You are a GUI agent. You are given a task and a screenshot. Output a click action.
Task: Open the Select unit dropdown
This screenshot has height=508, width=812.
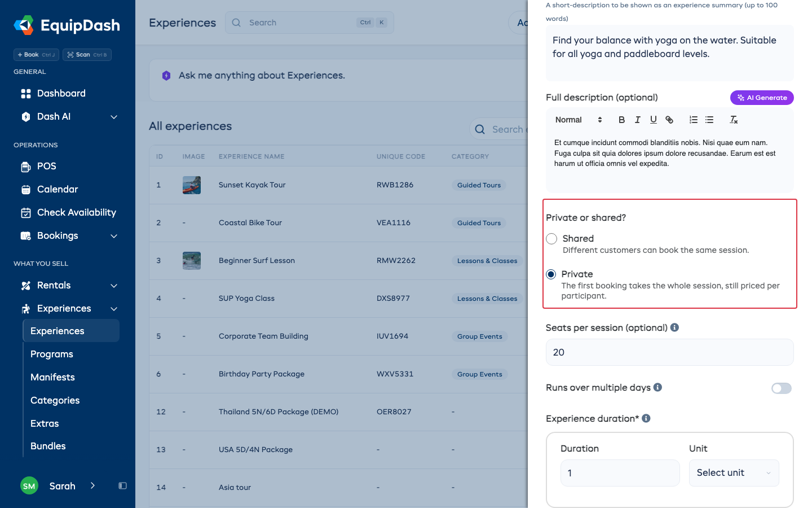point(734,473)
